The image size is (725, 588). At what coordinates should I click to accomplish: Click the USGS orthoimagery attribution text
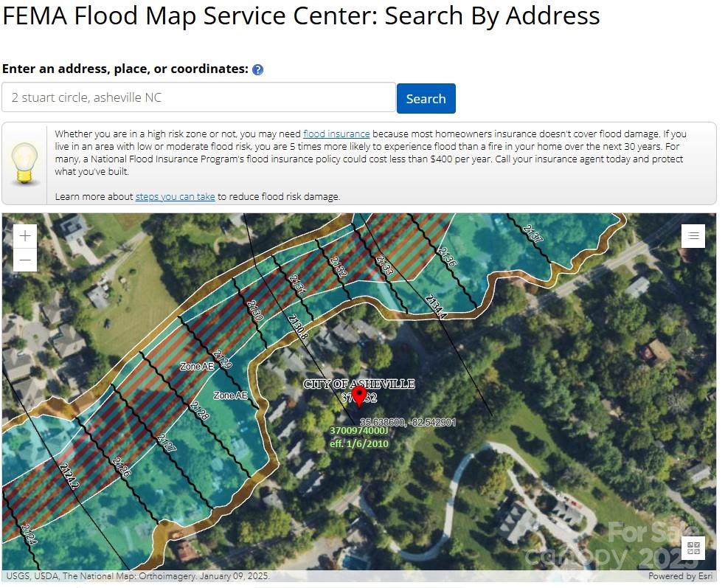tap(138, 576)
